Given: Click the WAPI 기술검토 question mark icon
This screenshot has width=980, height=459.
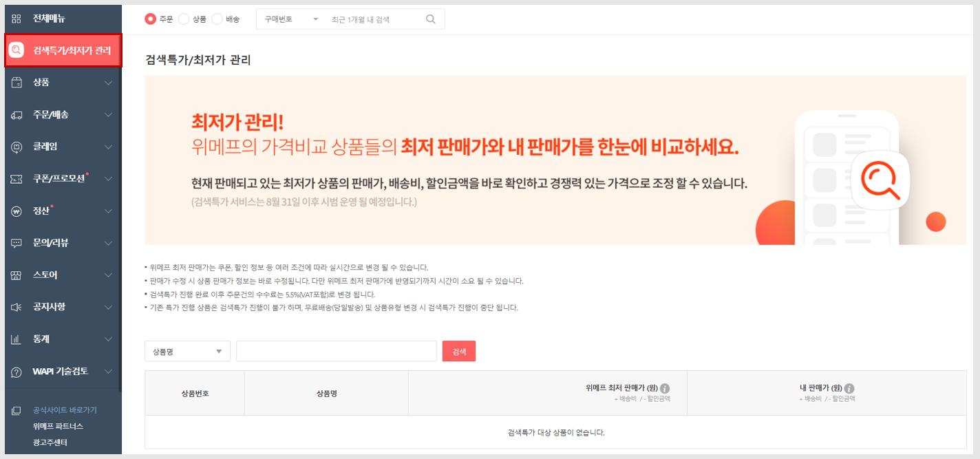Looking at the screenshot, I should click(17, 372).
